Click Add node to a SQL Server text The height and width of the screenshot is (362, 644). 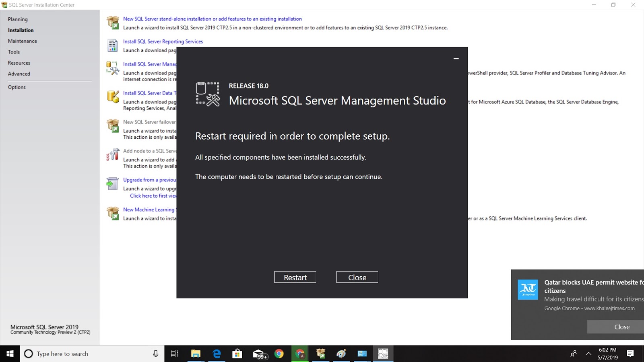click(150, 151)
